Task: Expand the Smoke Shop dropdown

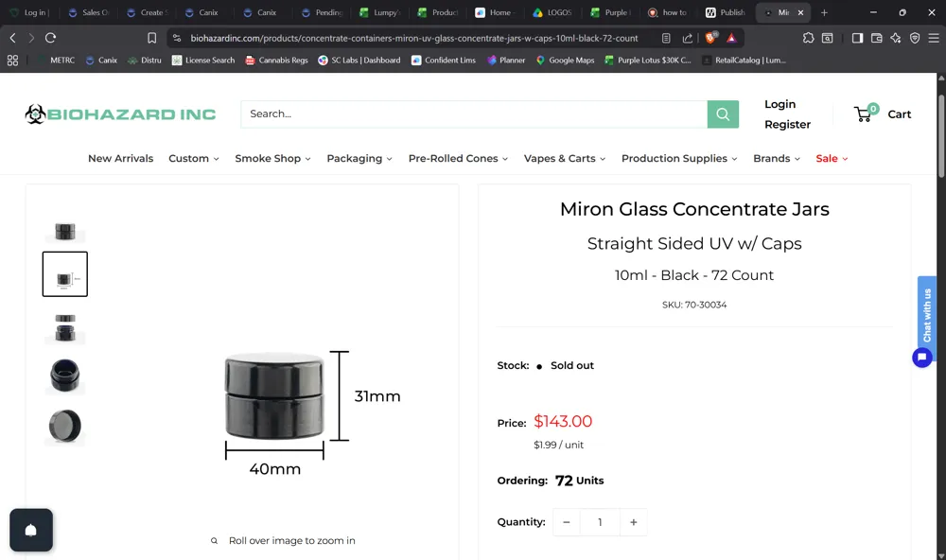Action: click(x=272, y=158)
